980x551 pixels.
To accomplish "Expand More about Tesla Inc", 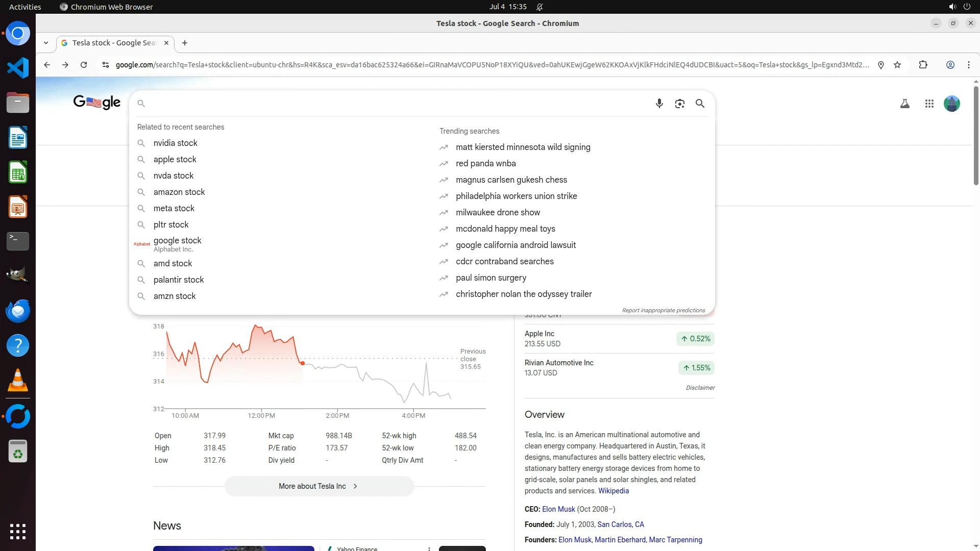I will click(319, 486).
